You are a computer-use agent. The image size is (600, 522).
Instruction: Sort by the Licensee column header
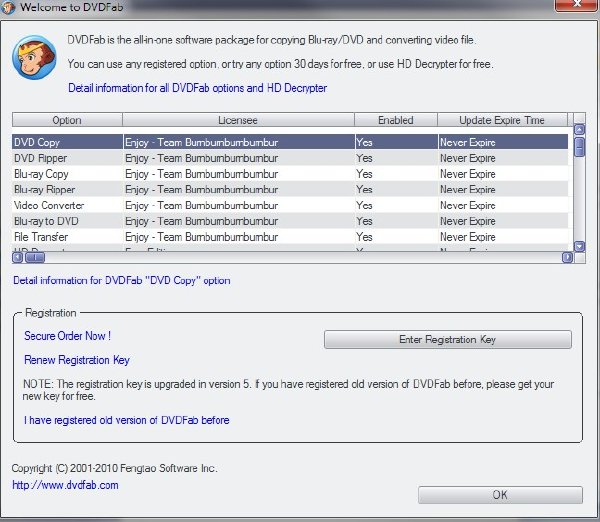point(238,120)
